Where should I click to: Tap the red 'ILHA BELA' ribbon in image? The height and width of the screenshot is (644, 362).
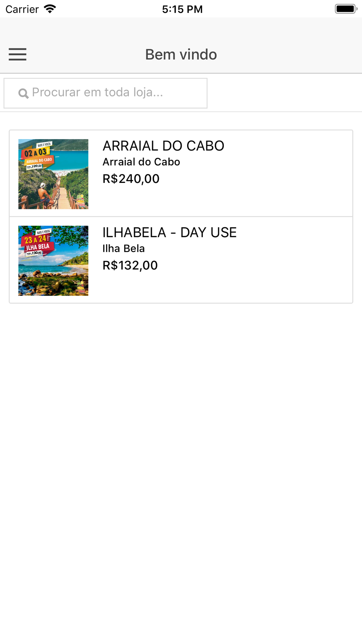point(38,247)
